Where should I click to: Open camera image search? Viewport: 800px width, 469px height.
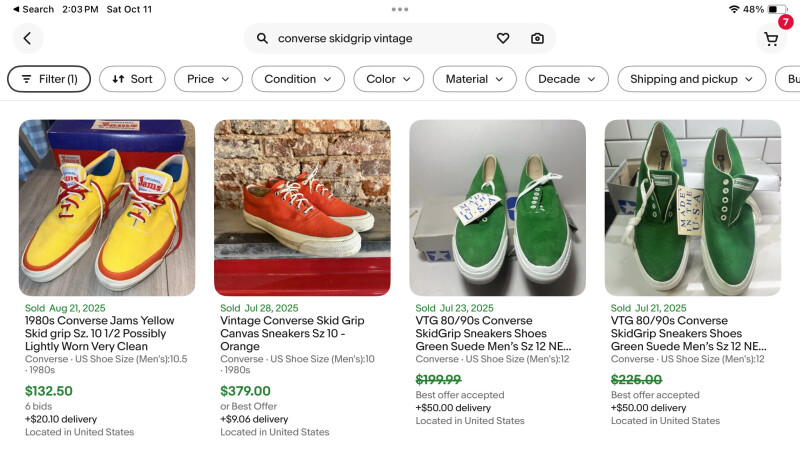(537, 39)
